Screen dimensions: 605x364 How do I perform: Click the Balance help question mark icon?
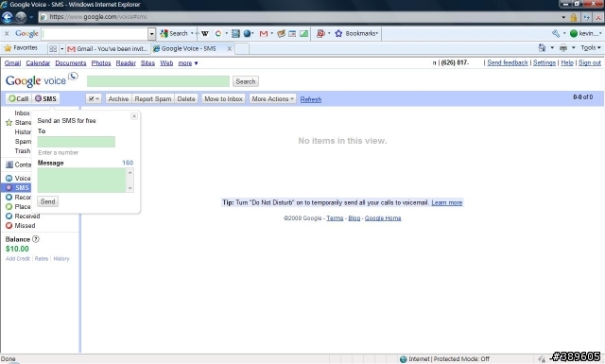click(36, 239)
